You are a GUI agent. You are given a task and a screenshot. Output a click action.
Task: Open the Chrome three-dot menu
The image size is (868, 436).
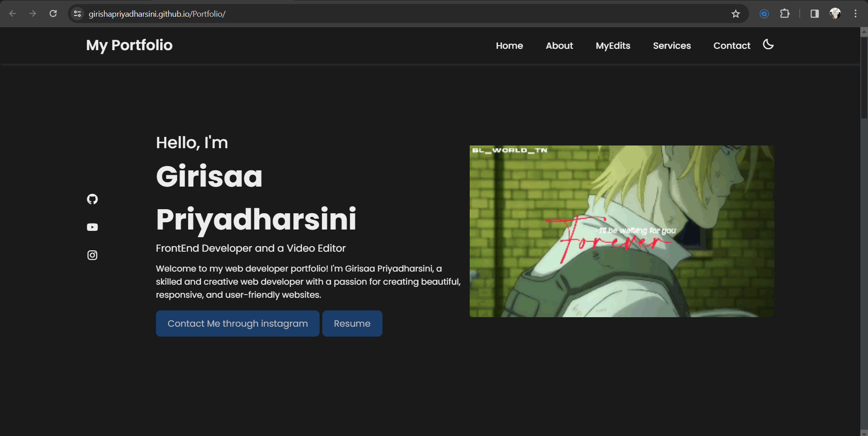[856, 14]
